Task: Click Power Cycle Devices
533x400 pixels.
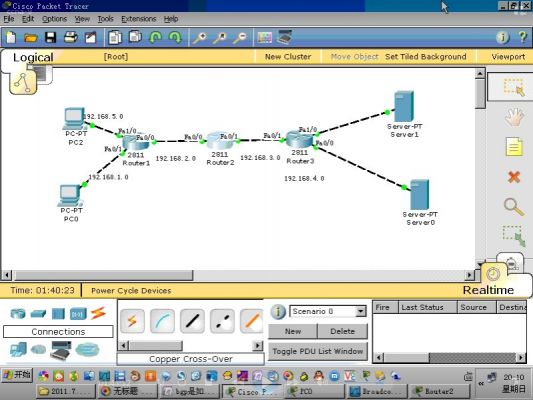Action: point(131,291)
